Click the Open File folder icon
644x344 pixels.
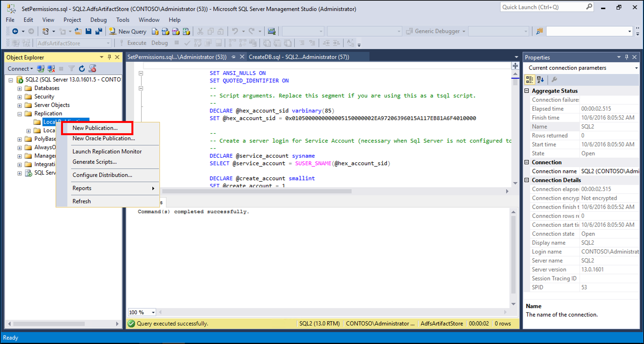[78, 31]
